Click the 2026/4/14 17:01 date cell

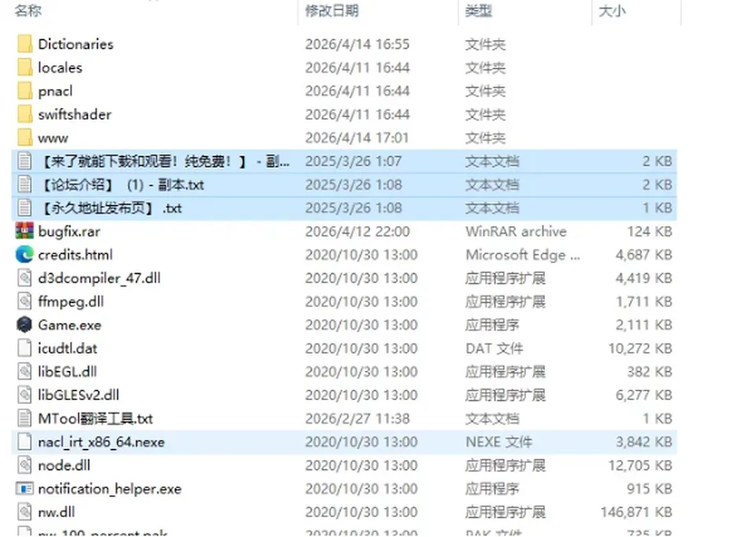tap(358, 139)
